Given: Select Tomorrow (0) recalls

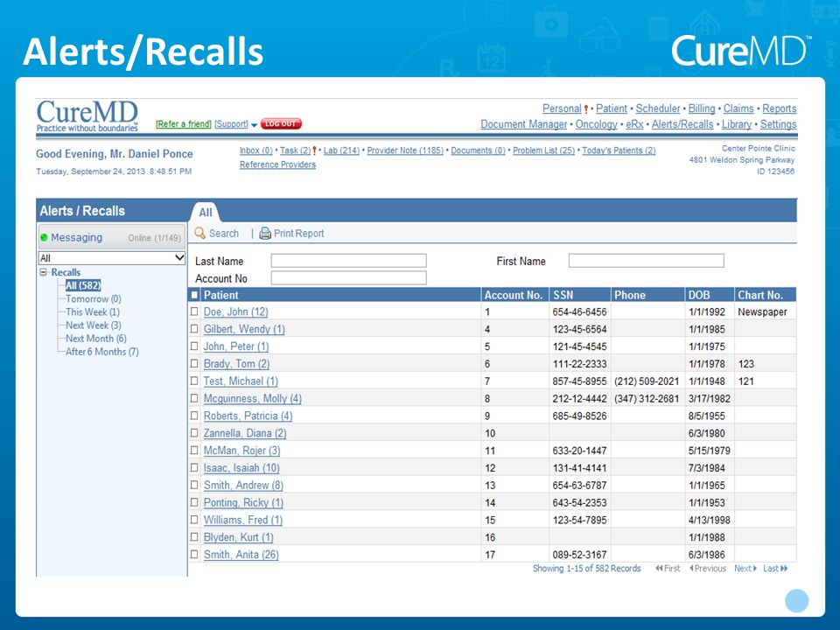Looking at the screenshot, I should 94,299.
